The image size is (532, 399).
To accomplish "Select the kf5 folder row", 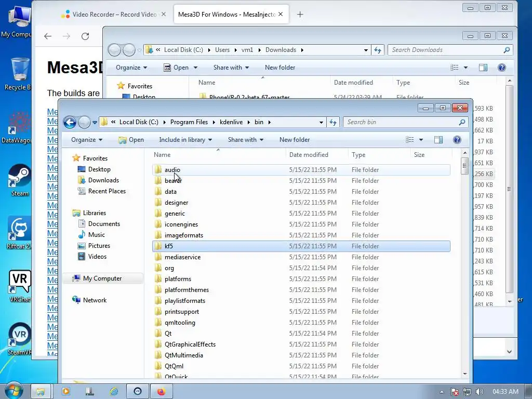I will [x=301, y=246].
